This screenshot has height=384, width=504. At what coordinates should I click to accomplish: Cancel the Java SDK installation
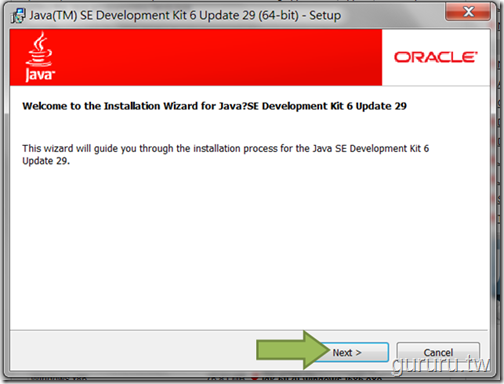coord(438,352)
